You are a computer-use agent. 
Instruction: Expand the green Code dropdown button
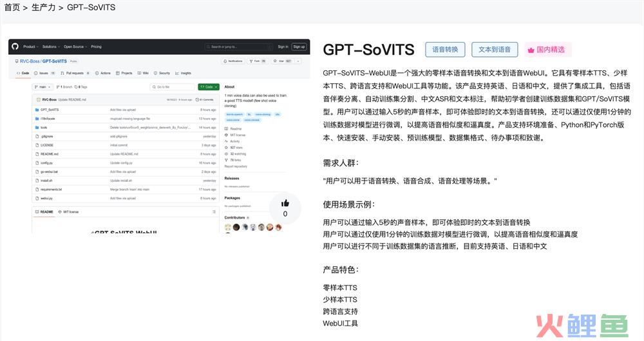[x=209, y=87]
